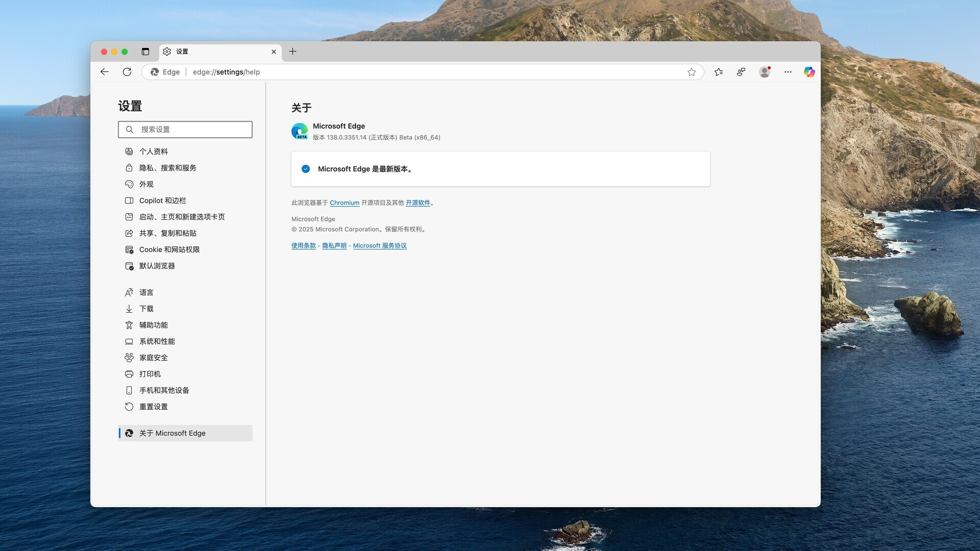Viewport: 980px width, 551px height.
Task: Open 手机和其他设备 settings
Action: [185, 390]
